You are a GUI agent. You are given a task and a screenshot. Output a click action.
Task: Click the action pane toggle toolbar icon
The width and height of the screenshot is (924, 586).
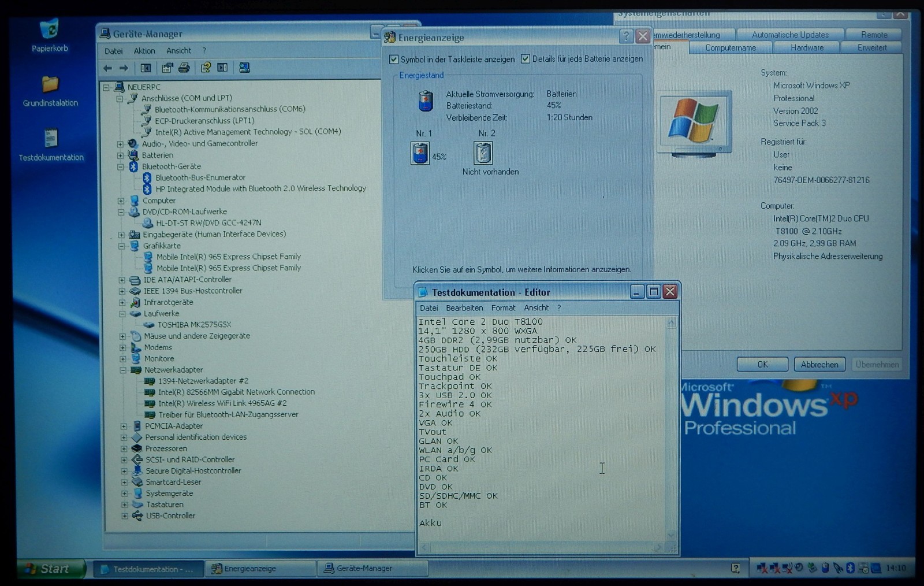(222, 68)
